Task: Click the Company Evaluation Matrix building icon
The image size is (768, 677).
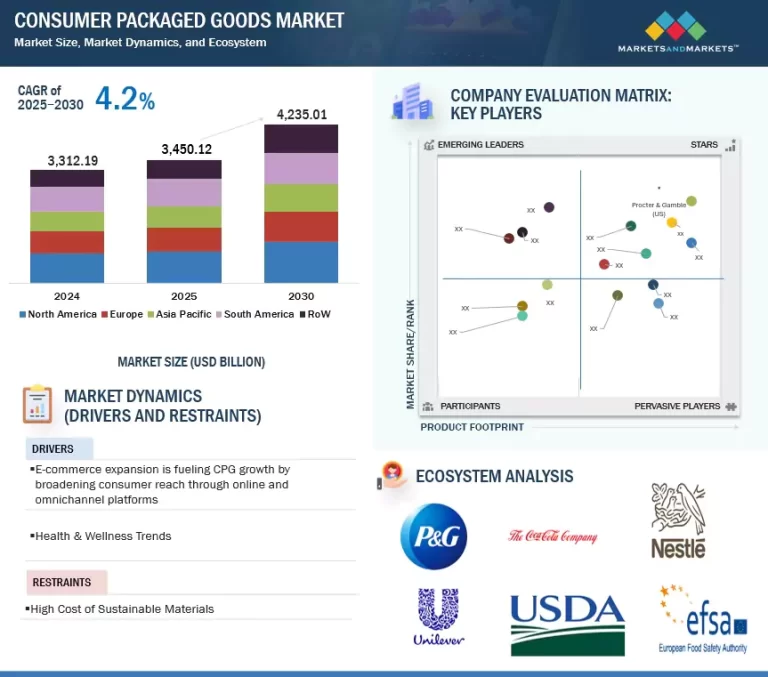Action: pos(412,103)
